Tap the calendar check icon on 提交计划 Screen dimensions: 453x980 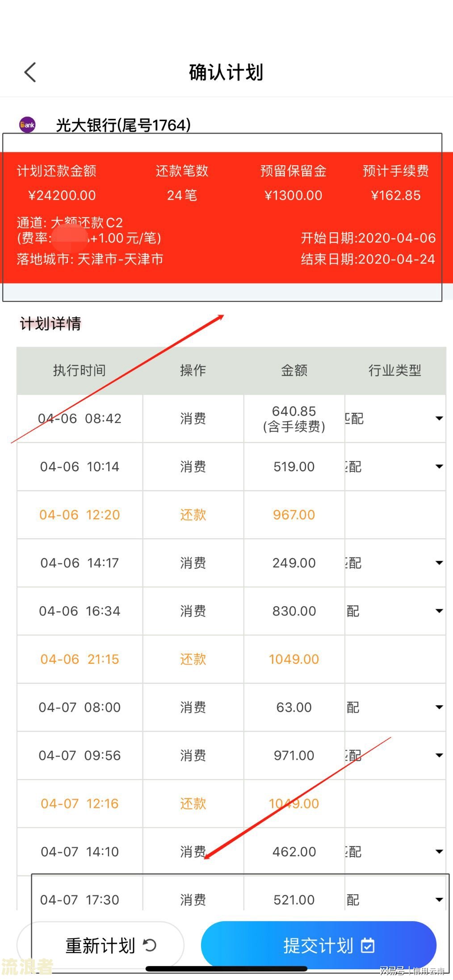tap(368, 945)
